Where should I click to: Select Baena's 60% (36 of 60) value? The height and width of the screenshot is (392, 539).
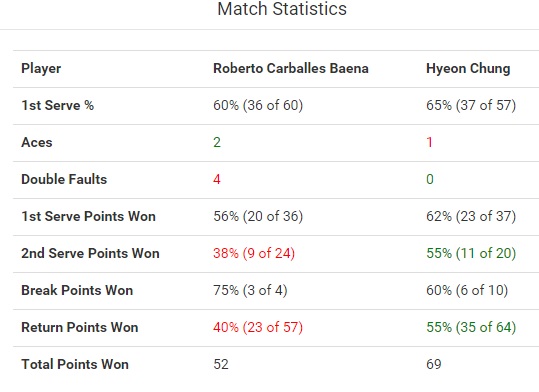pyautogui.click(x=258, y=105)
